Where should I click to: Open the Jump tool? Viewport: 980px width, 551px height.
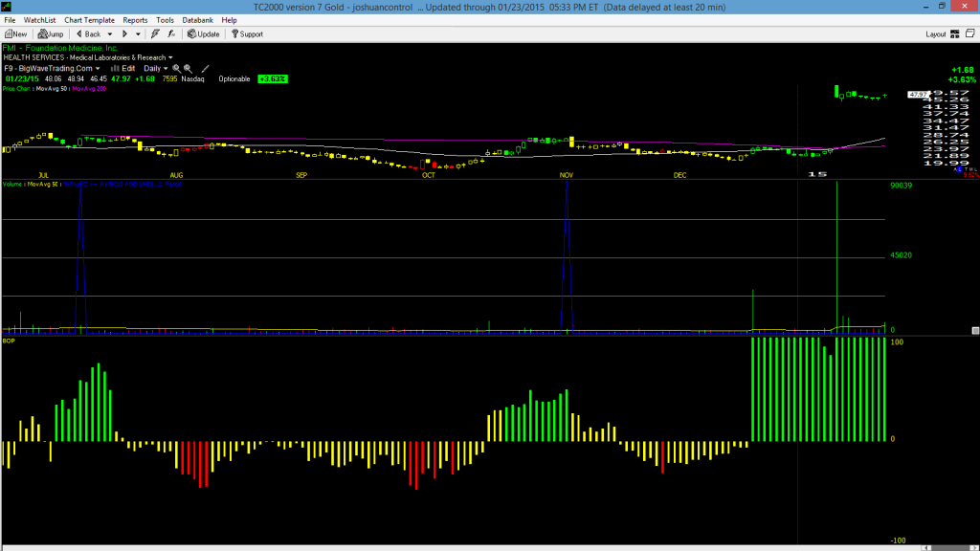[x=51, y=34]
